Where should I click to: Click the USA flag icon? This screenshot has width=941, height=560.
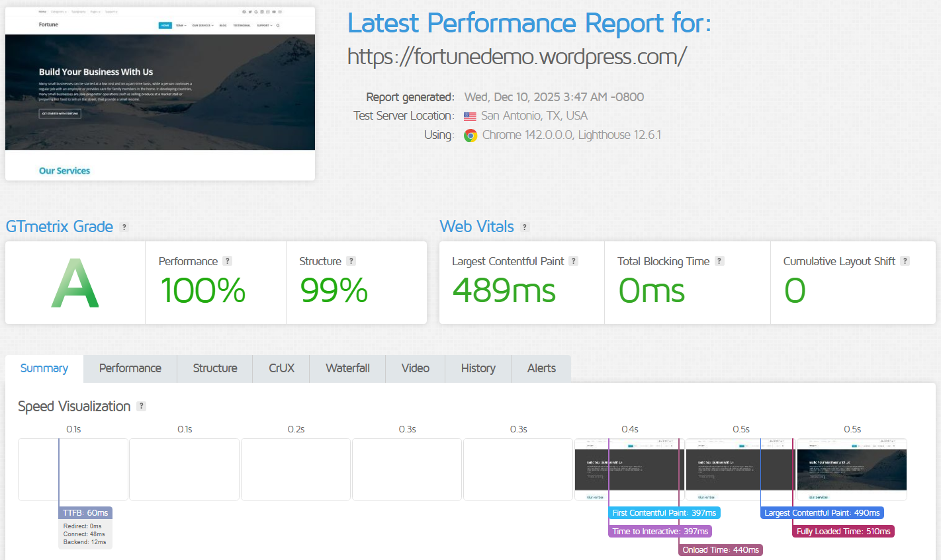point(470,116)
